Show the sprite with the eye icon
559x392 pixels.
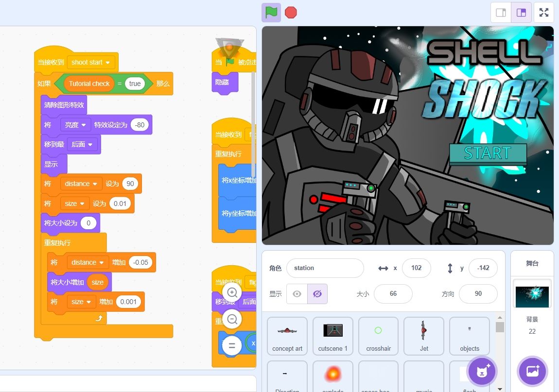pos(297,294)
